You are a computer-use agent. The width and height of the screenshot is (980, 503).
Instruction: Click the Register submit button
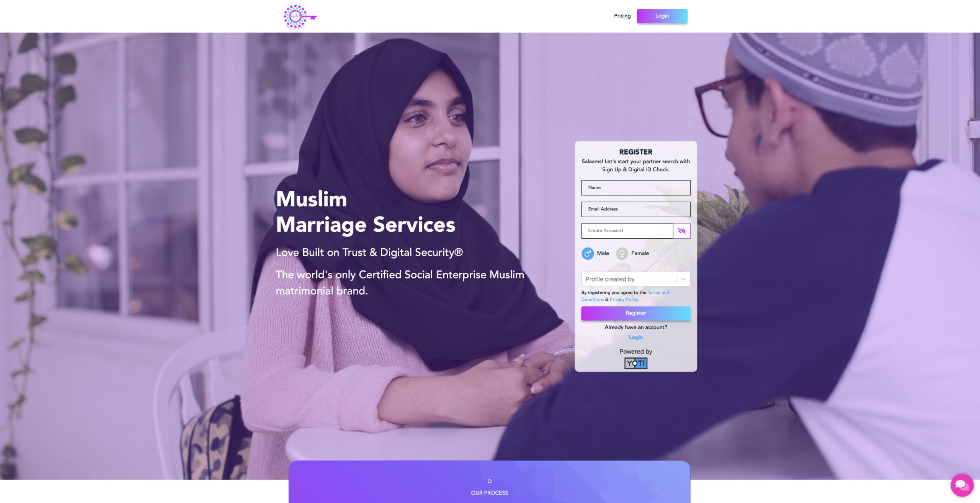click(x=635, y=313)
